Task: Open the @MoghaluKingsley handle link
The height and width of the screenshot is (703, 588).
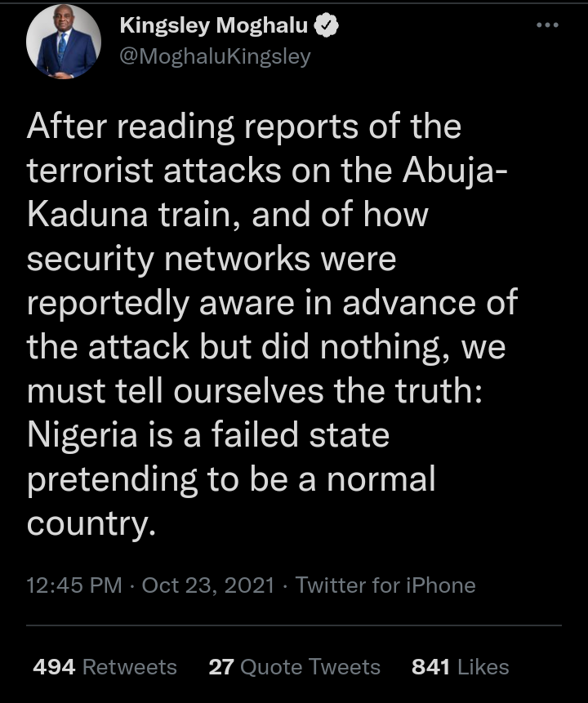Action: [x=215, y=57]
